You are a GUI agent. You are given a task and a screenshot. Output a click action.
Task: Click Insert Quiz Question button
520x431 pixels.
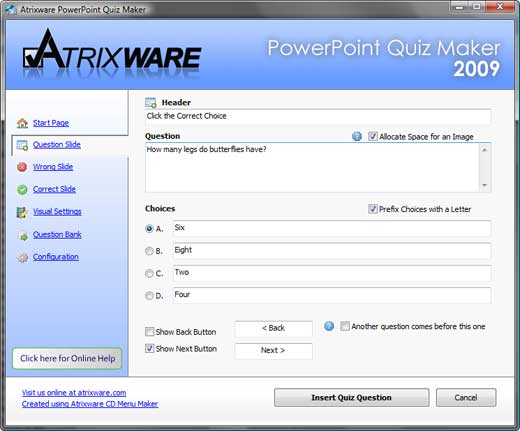351,397
